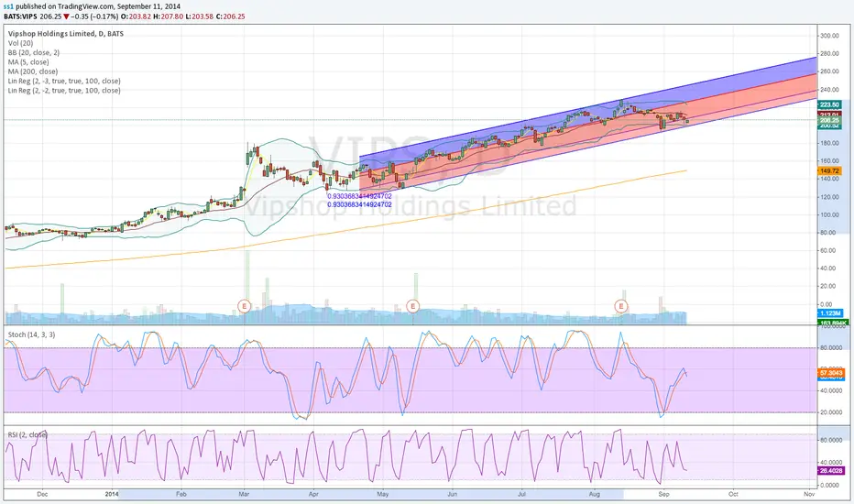Screen dimensions: 854x504
Task: Click the red down-triangle price change indicator
Action: (67, 16)
